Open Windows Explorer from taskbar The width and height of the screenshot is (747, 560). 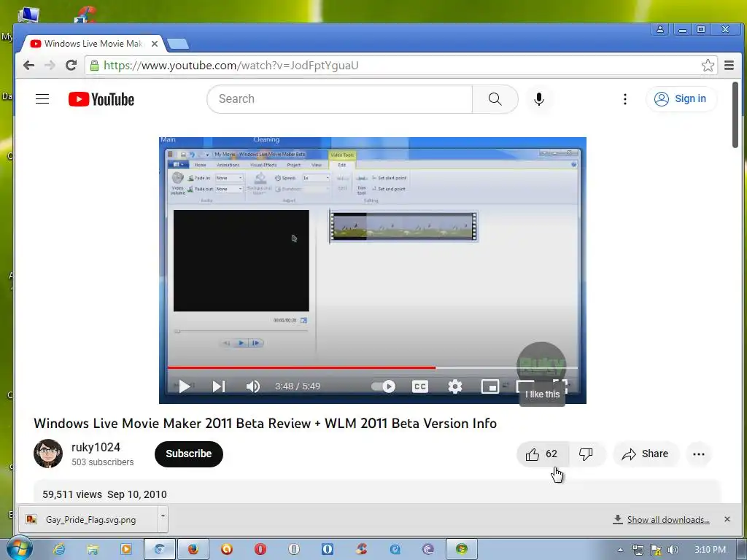(x=93, y=549)
